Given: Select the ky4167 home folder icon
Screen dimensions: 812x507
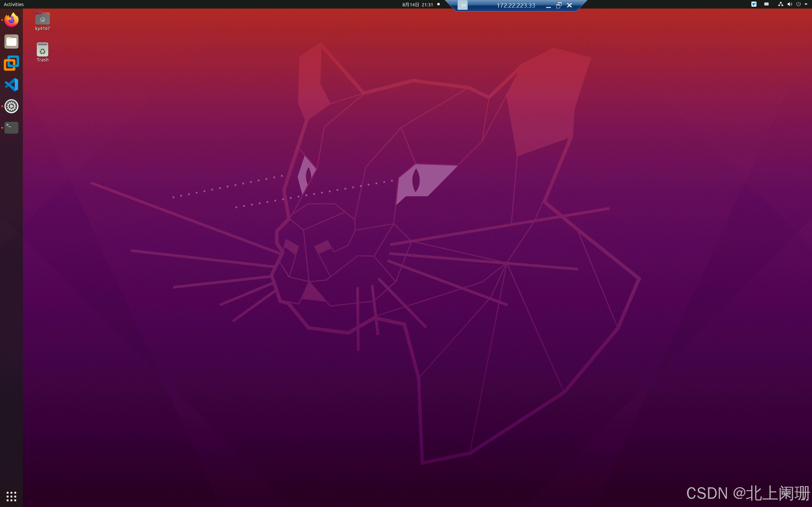Looking at the screenshot, I should 43,22.
